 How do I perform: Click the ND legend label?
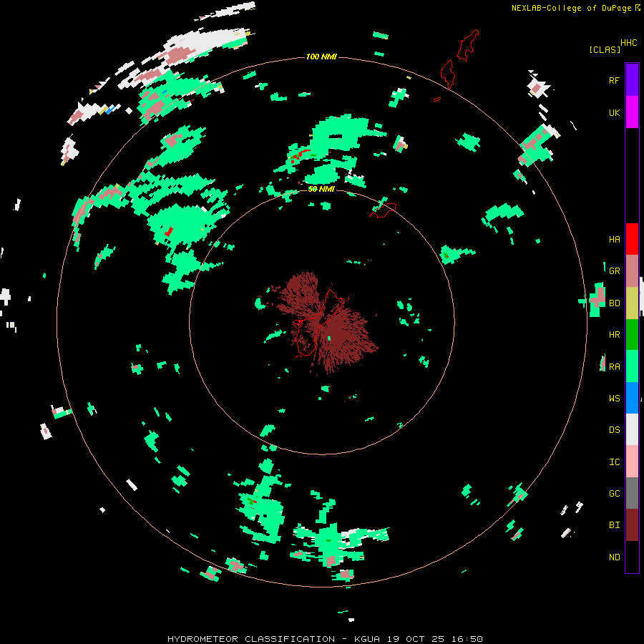point(614,557)
